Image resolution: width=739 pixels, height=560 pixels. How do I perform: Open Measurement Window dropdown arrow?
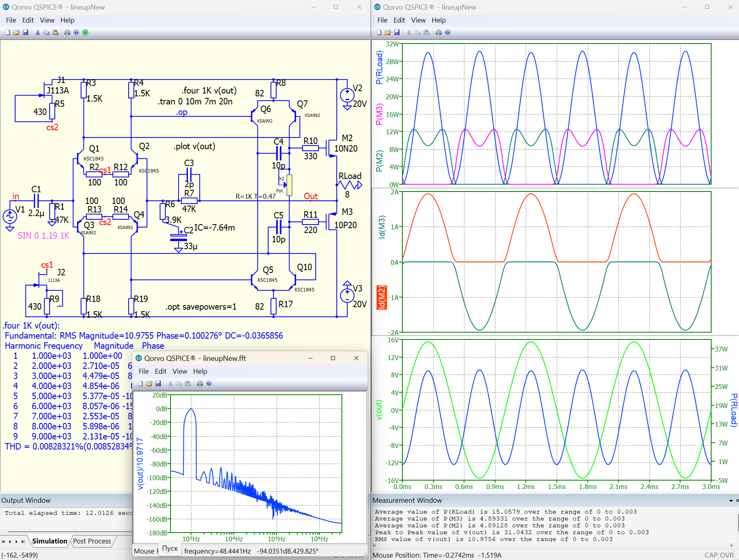731,501
